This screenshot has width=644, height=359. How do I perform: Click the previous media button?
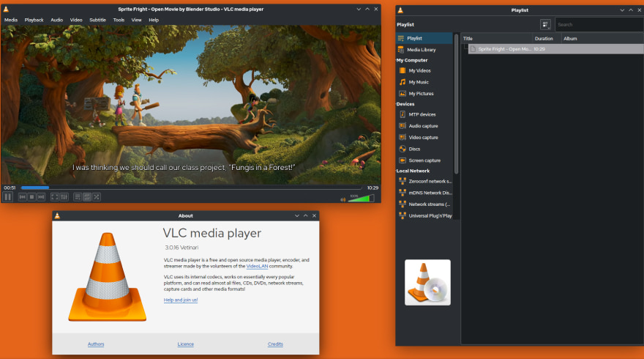[23, 197]
